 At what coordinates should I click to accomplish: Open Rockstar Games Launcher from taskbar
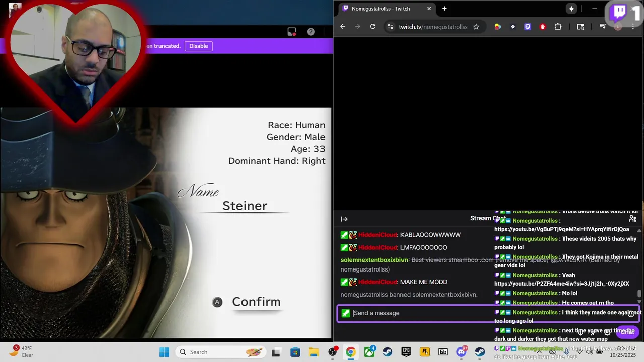tap(425, 352)
